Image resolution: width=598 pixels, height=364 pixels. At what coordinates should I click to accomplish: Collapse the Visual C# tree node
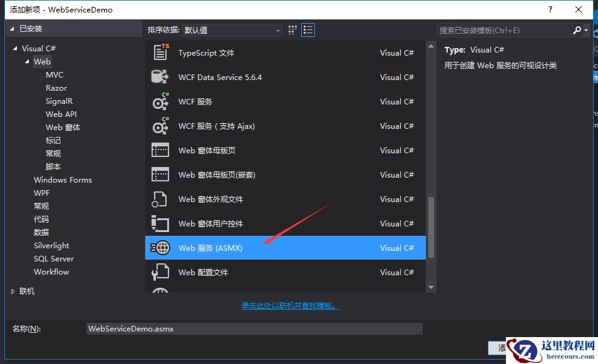click(15, 48)
